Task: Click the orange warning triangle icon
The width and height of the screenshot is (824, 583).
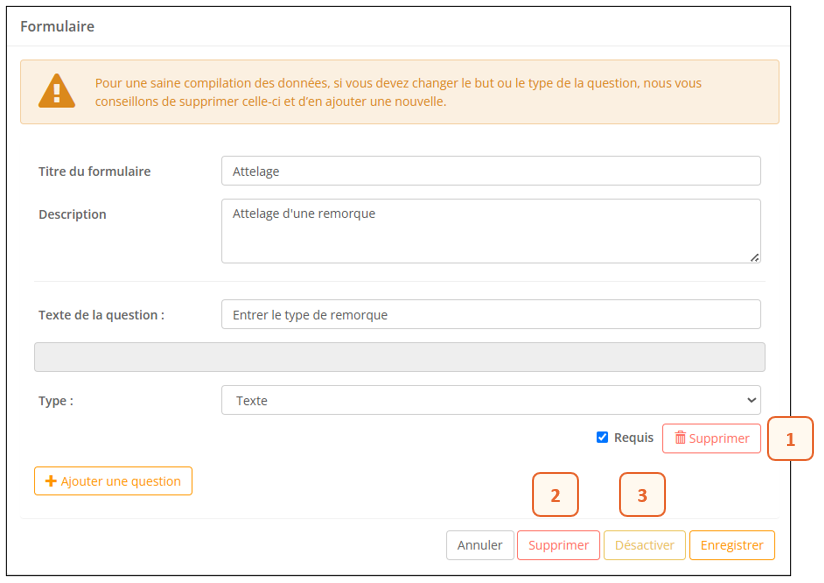Action: (57, 91)
